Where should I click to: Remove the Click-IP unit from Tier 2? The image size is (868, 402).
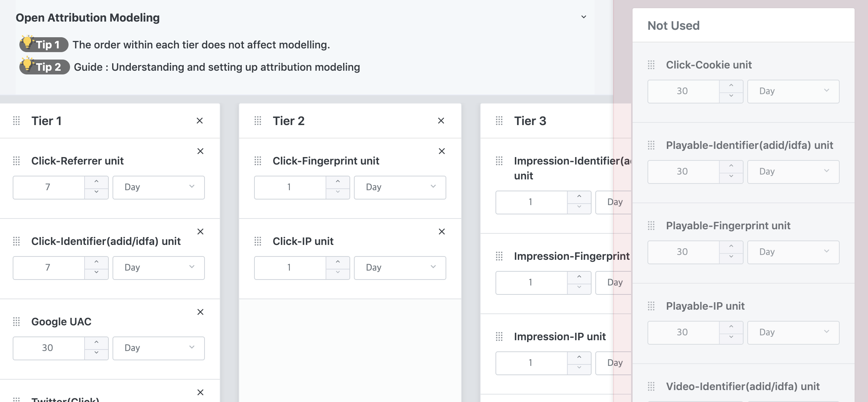click(442, 232)
